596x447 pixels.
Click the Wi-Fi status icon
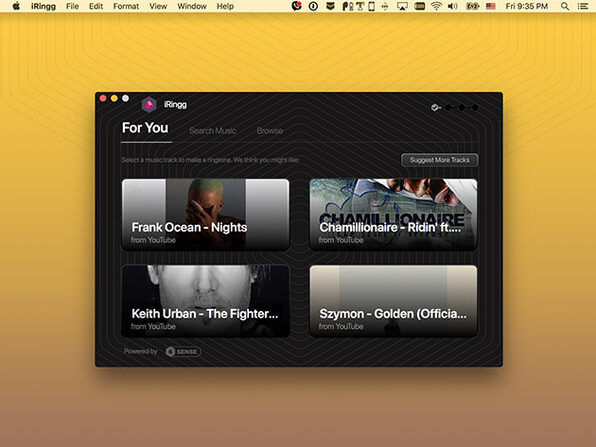click(x=436, y=6)
